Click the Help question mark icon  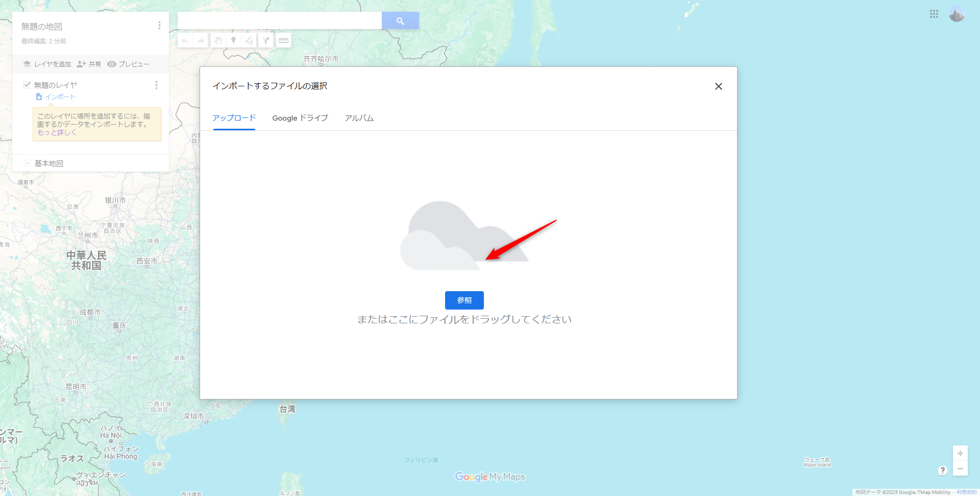click(x=944, y=471)
